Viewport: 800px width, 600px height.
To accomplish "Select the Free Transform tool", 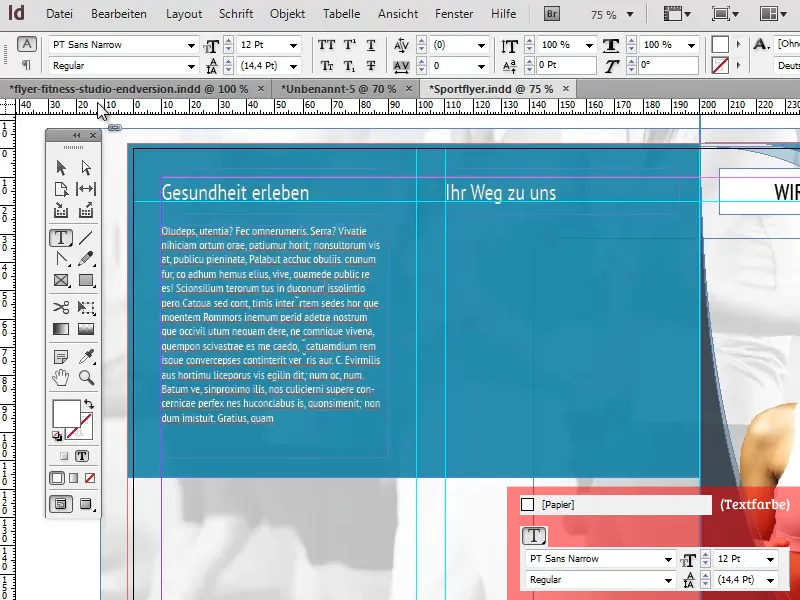I will [86, 307].
